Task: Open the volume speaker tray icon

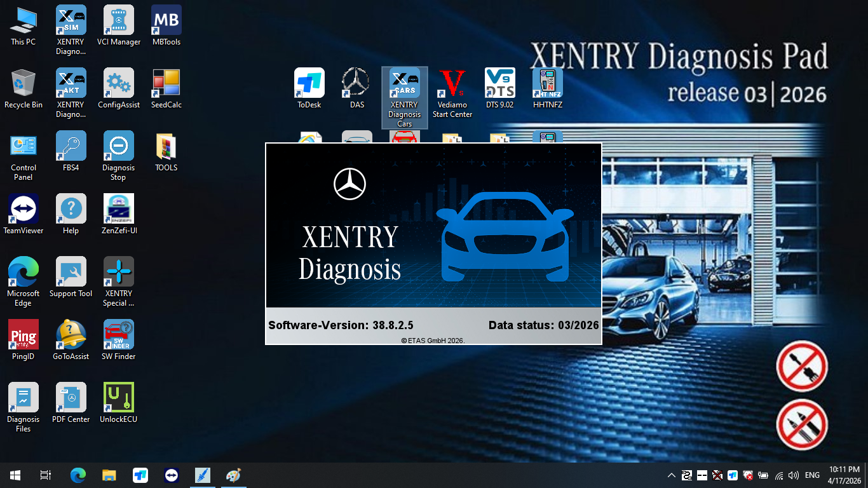Action: pos(793,475)
